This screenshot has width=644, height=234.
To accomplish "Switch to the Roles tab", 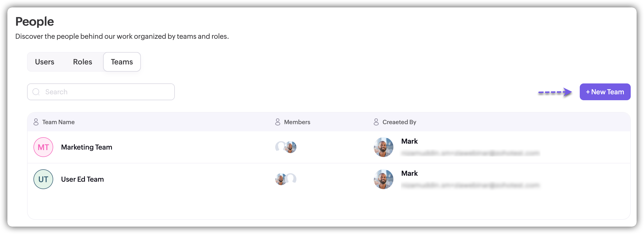I will click(82, 62).
